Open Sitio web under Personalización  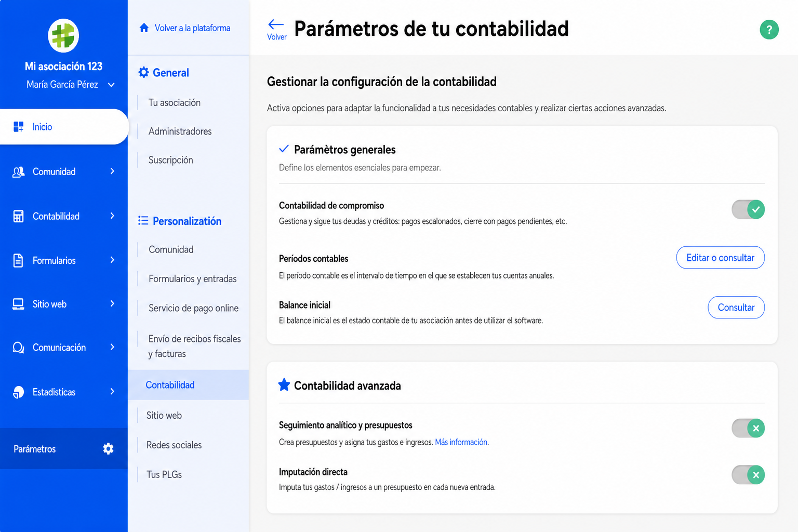(164, 416)
